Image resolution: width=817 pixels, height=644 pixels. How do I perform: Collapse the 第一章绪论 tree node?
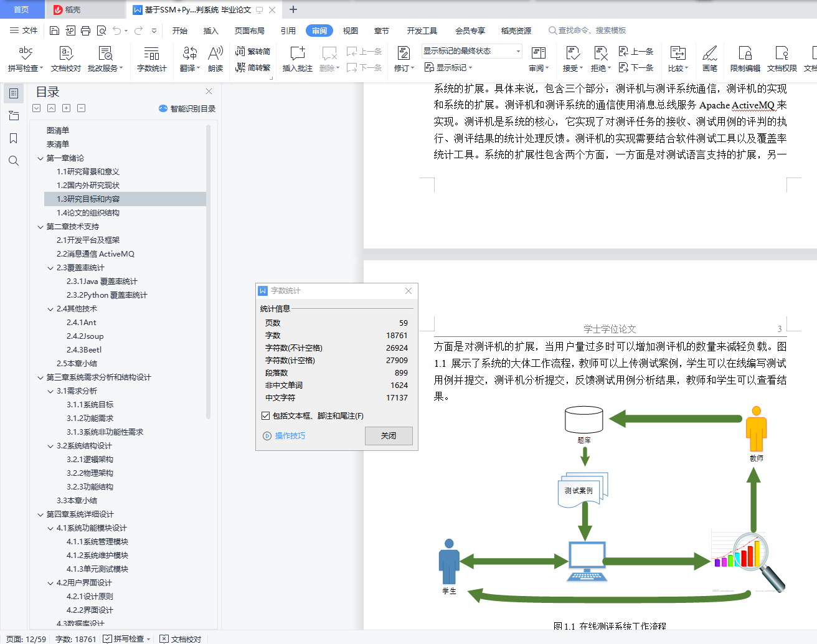[40, 158]
